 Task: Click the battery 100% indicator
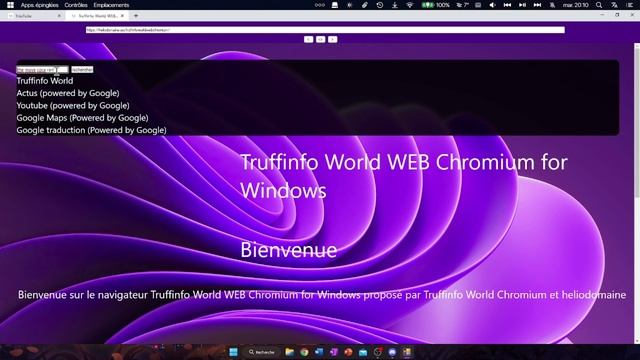coord(436,5)
